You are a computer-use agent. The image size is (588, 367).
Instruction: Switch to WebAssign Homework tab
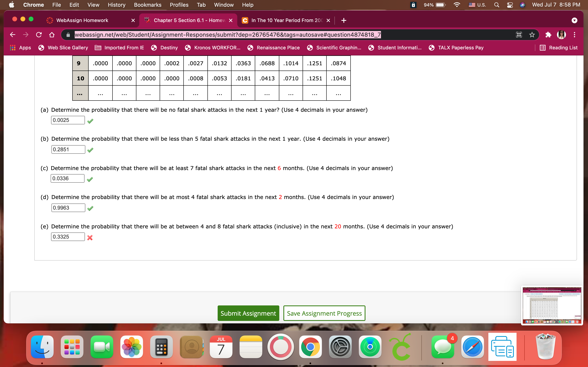[x=82, y=20]
